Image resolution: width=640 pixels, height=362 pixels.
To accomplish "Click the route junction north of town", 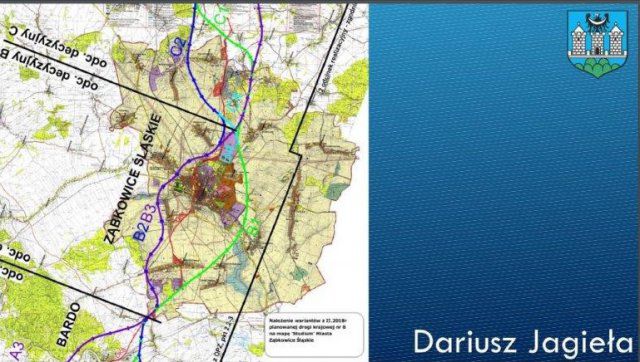I will click(x=235, y=130).
